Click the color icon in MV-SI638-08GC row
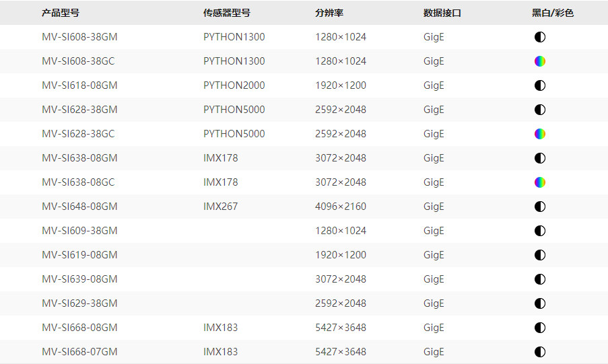608x364 pixels. 539,182
